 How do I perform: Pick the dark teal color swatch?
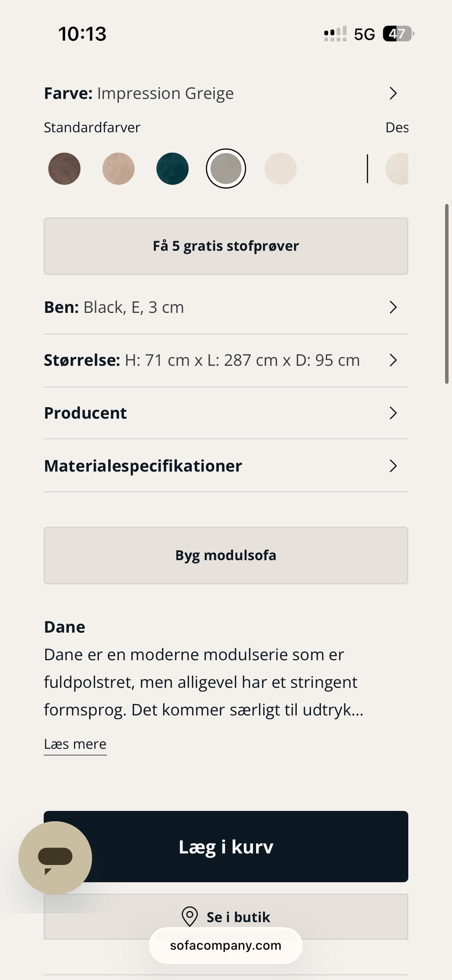click(x=172, y=169)
